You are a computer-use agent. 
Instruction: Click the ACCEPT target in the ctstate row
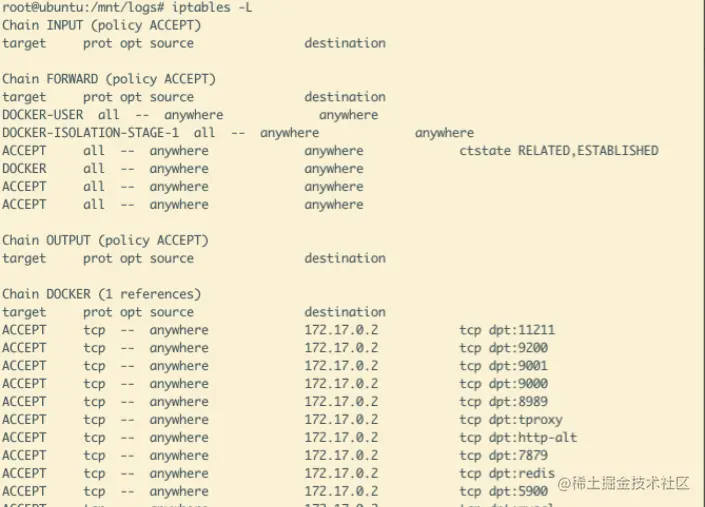[x=24, y=151]
